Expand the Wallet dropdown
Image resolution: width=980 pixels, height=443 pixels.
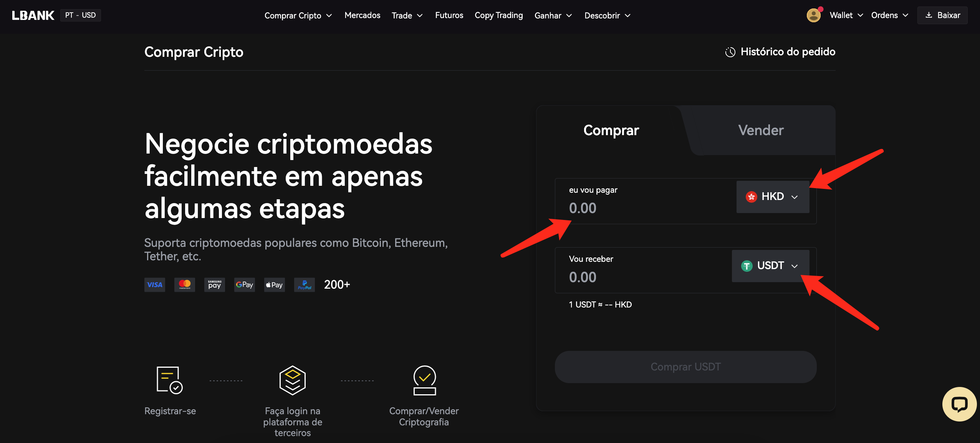pos(846,15)
